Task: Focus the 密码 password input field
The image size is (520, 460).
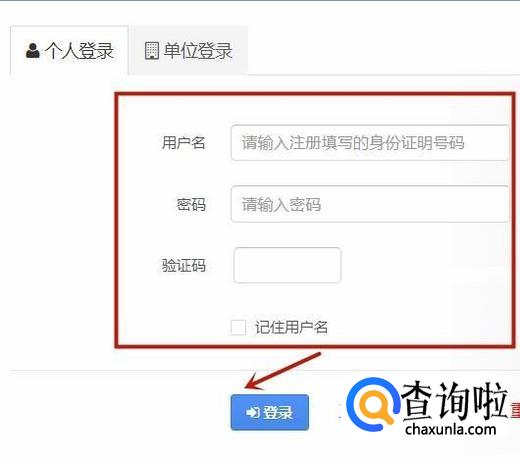Action: pos(370,204)
